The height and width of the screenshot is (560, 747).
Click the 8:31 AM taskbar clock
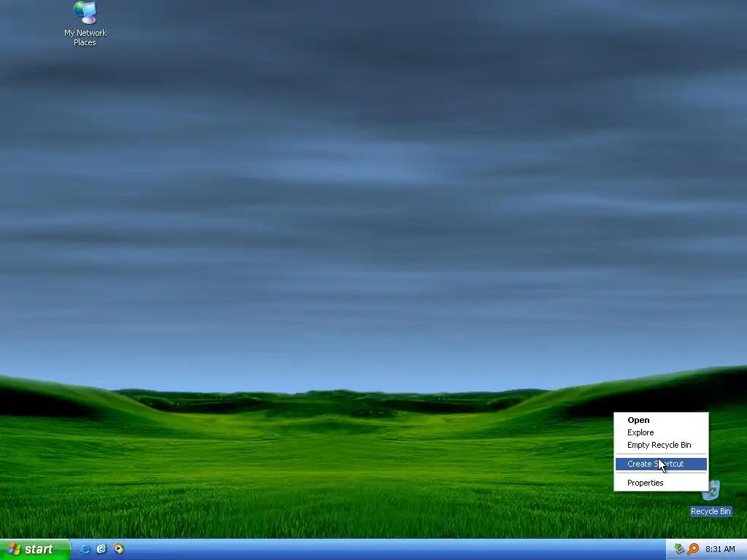(720, 550)
